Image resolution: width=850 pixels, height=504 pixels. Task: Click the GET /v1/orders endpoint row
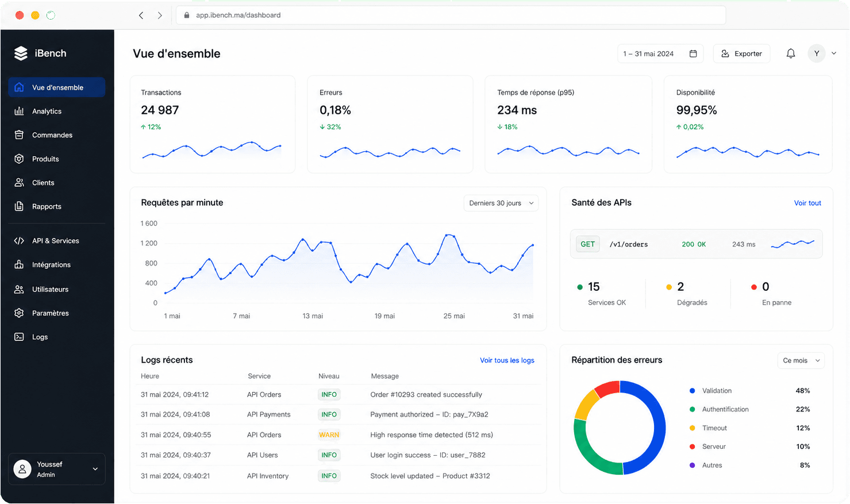click(696, 244)
